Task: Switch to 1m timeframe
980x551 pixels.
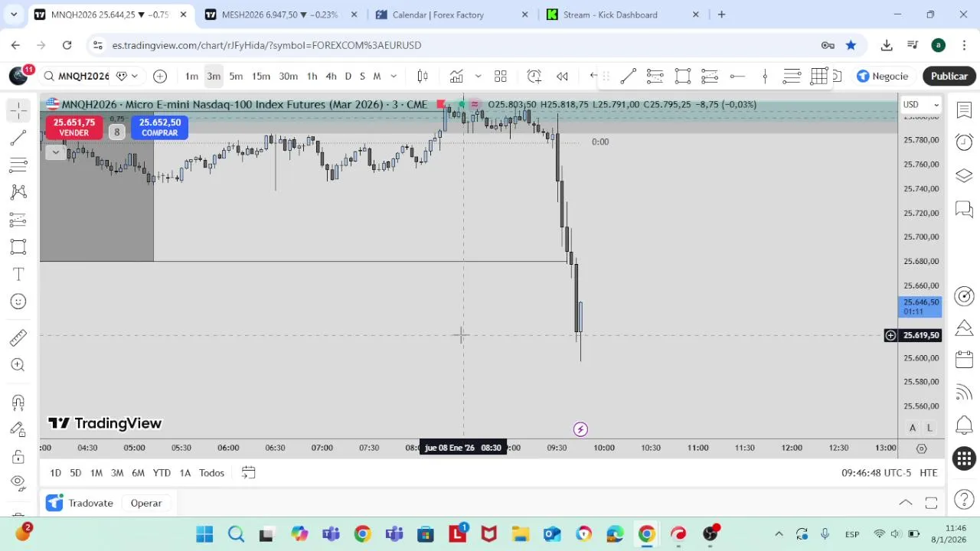Action: (191, 76)
